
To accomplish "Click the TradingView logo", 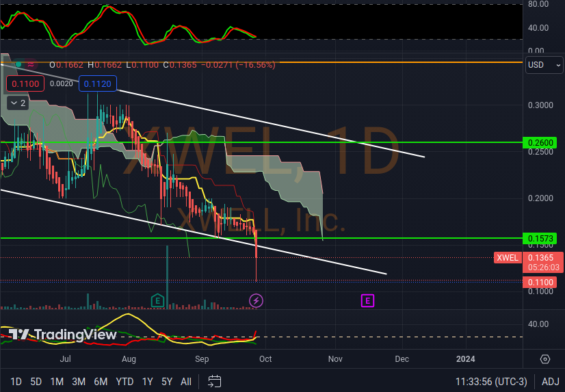I will [x=62, y=335].
